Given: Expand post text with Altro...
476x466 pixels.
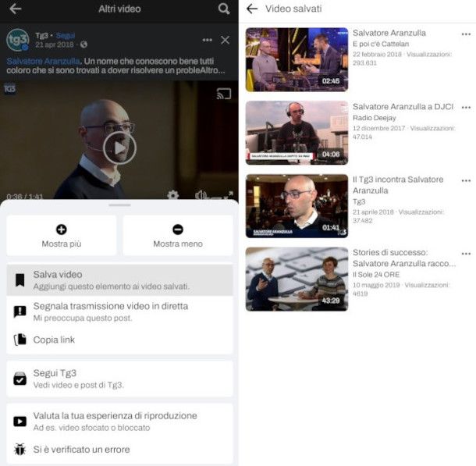Looking at the screenshot, I should click(x=214, y=70).
